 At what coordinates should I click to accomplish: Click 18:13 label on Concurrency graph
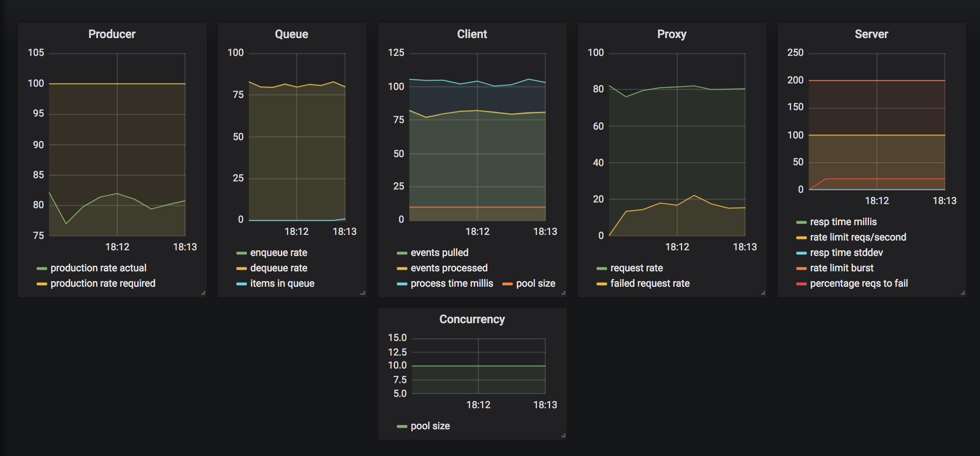[x=545, y=405]
